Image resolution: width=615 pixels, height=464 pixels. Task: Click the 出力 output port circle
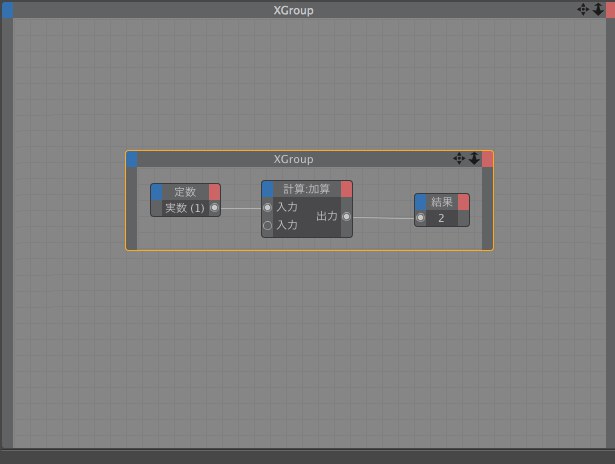pyautogui.click(x=346, y=216)
